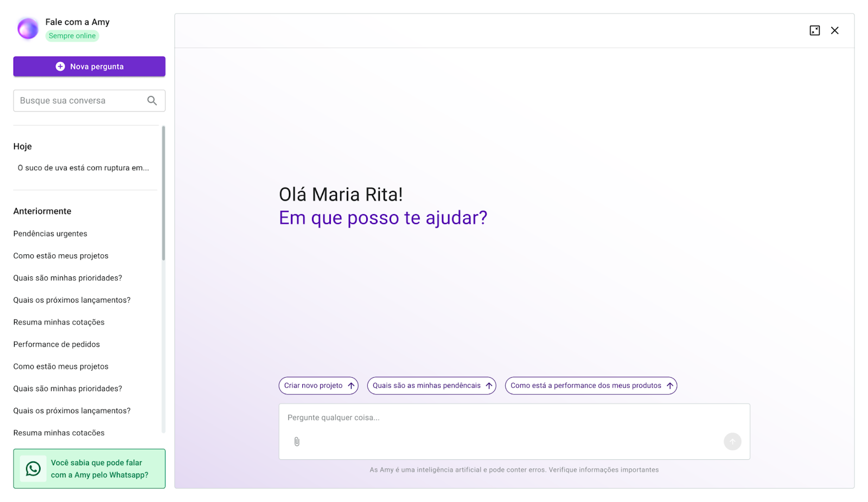Open the 'Performance de pedidos' conversation
Screen dimensions: 868x502
click(56, 344)
